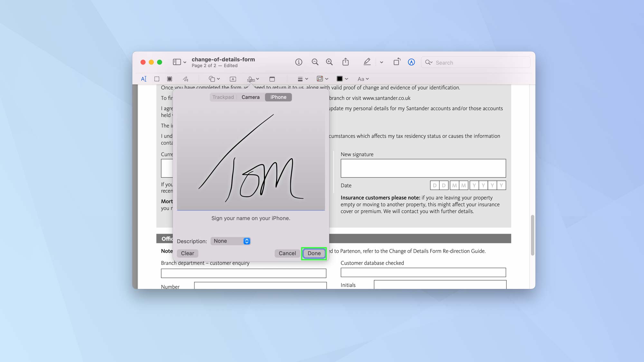Image resolution: width=644 pixels, height=362 pixels.
Task: Select the rectangular selection tool
Action: [x=157, y=79]
